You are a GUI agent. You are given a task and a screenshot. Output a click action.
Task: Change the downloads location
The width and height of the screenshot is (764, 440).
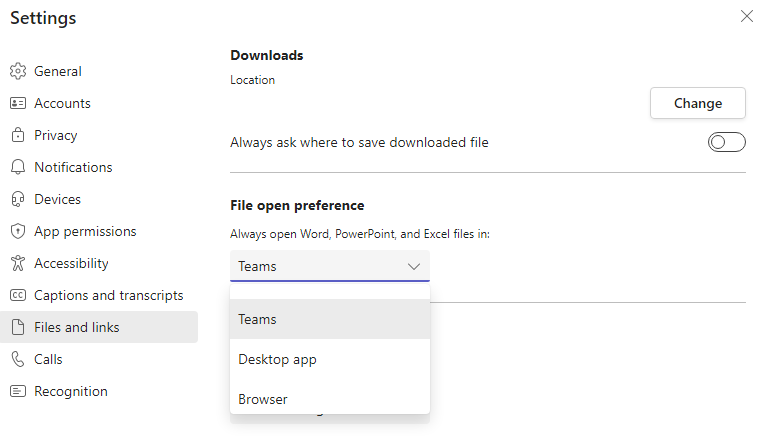[698, 103]
